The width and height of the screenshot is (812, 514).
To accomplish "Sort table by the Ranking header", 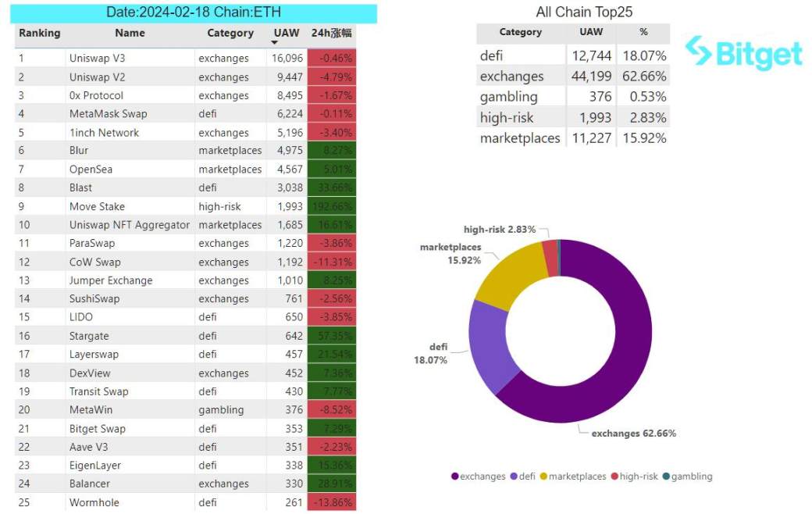I will click(x=39, y=33).
